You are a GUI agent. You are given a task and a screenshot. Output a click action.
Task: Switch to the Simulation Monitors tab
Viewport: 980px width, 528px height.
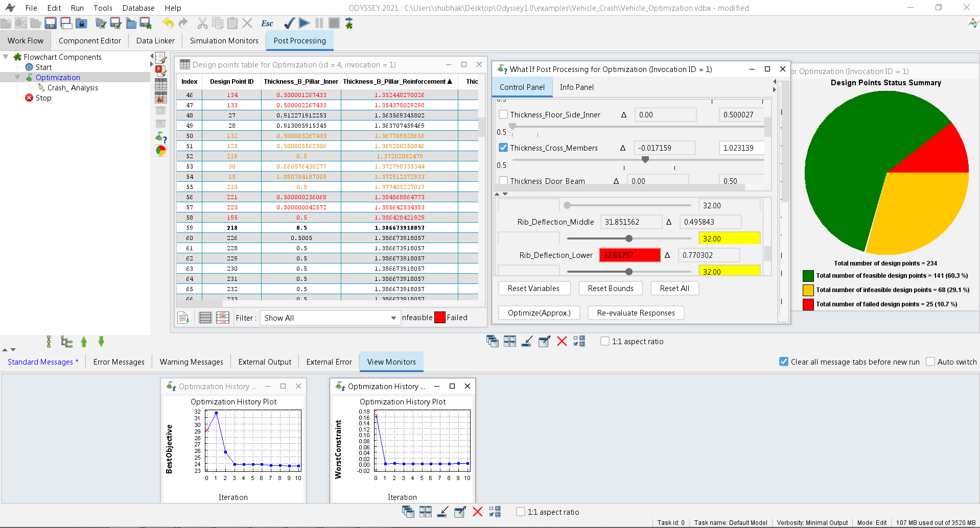(224, 41)
